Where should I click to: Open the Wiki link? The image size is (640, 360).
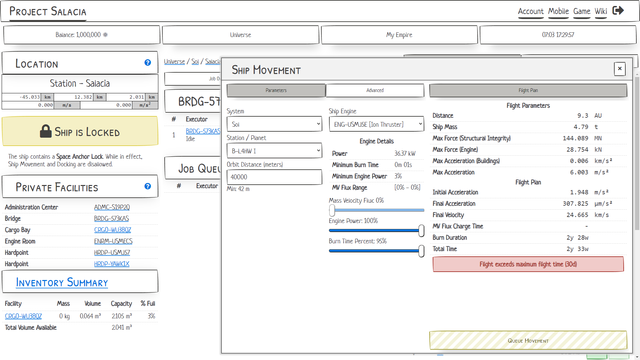pos(600,11)
